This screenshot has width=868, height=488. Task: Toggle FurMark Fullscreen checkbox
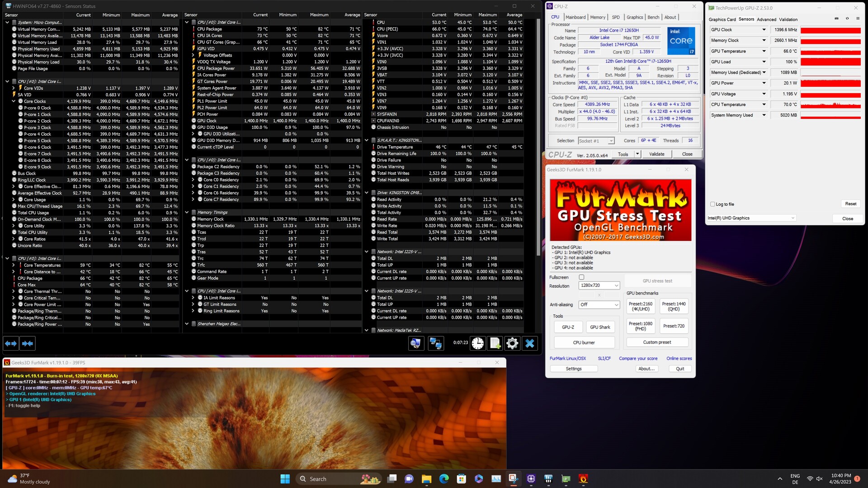click(582, 277)
